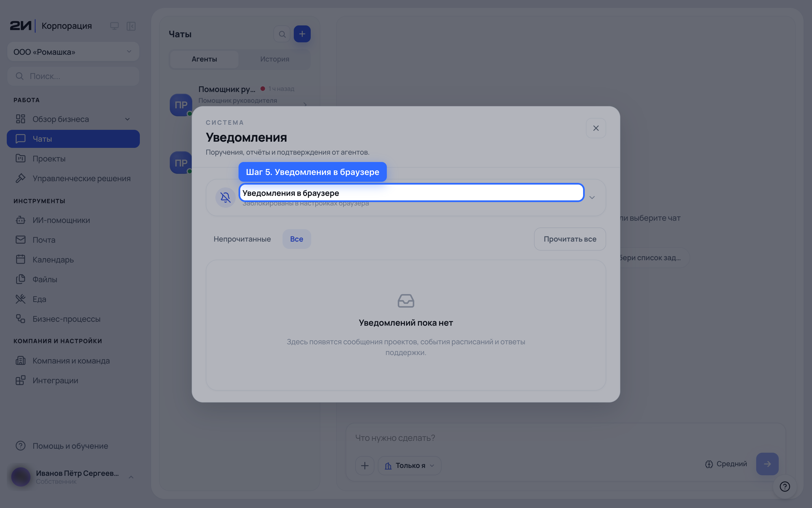
Task: Click the Интеграции icon
Action: (21, 380)
